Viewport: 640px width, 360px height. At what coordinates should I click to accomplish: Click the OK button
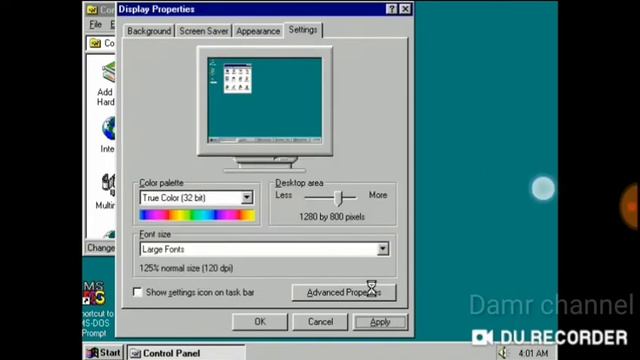pos(260,322)
